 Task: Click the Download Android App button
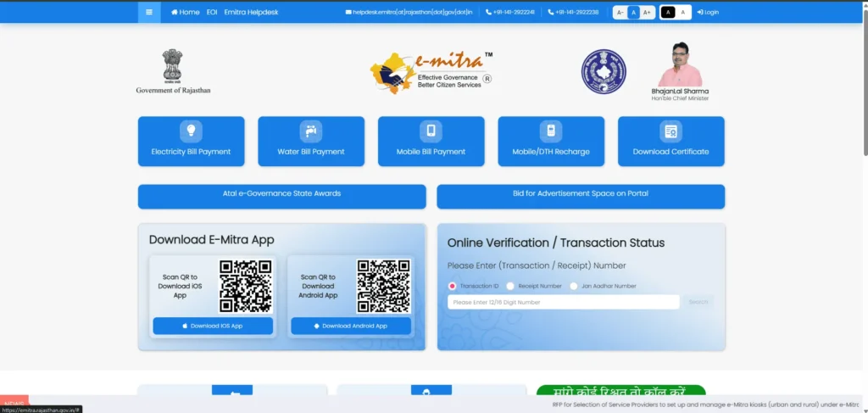[x=351, y=326]
